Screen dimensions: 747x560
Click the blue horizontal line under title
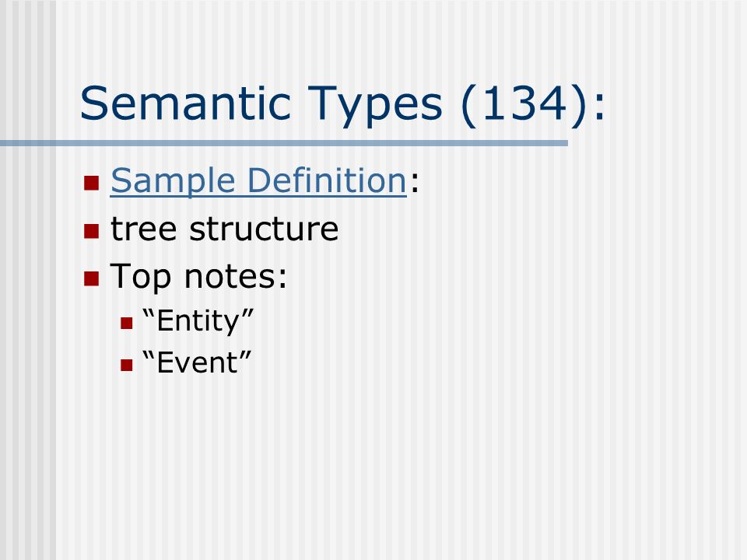(284, 143)
